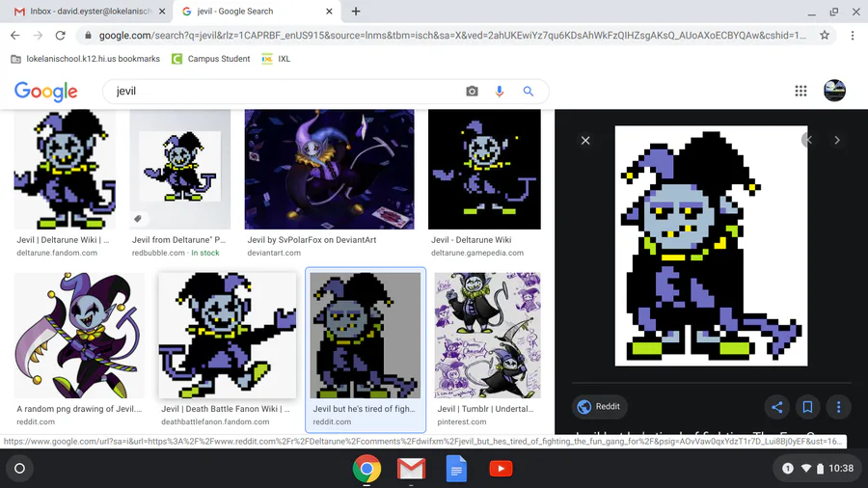The image size is (868, 488).
Task: Select the Jevil - Deltarune Wiki gamepedia thumbnail
Action: [484, 170]
